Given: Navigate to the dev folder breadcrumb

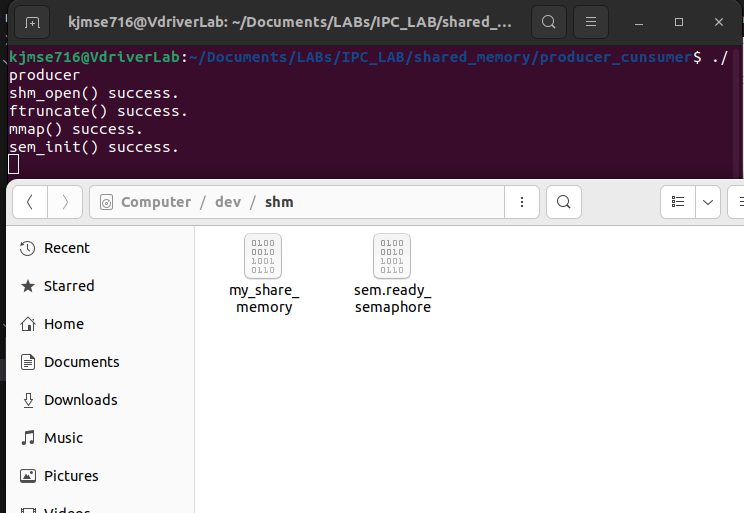Looking at the screenshot, I should 228,202.
